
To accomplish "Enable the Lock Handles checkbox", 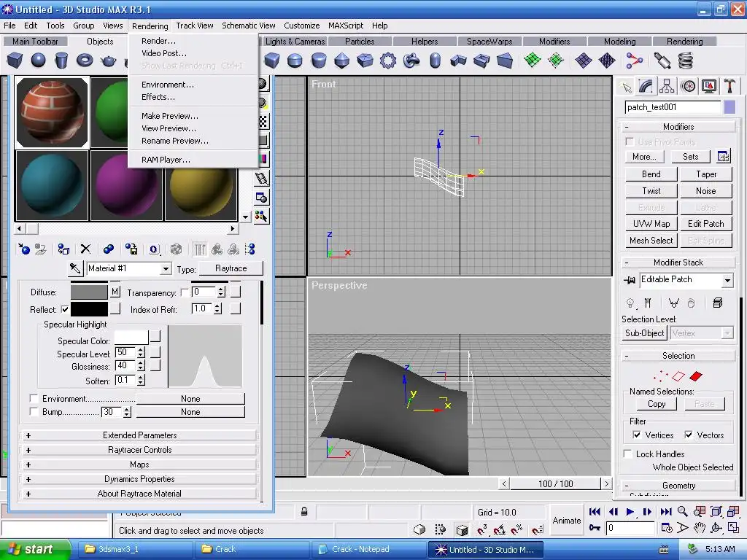I will click(628, 454).
